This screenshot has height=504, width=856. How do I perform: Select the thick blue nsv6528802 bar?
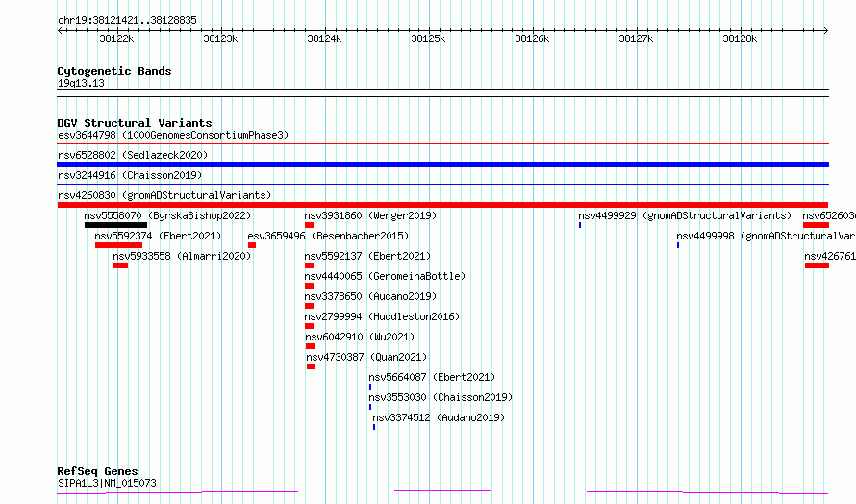pyautogui.click(x=442, y=164)
